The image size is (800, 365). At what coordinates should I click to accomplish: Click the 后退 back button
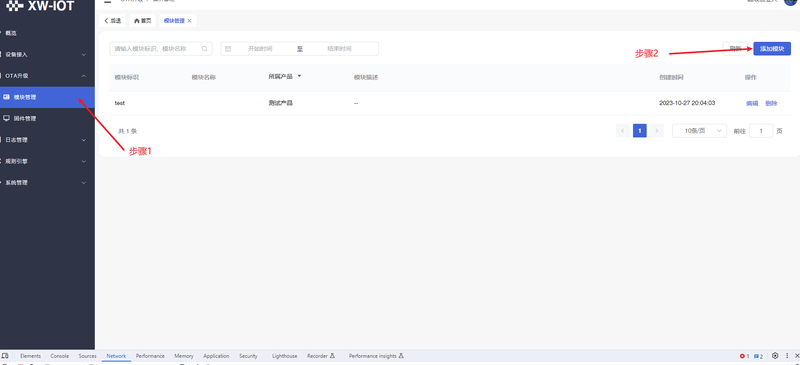coord(113,21)
